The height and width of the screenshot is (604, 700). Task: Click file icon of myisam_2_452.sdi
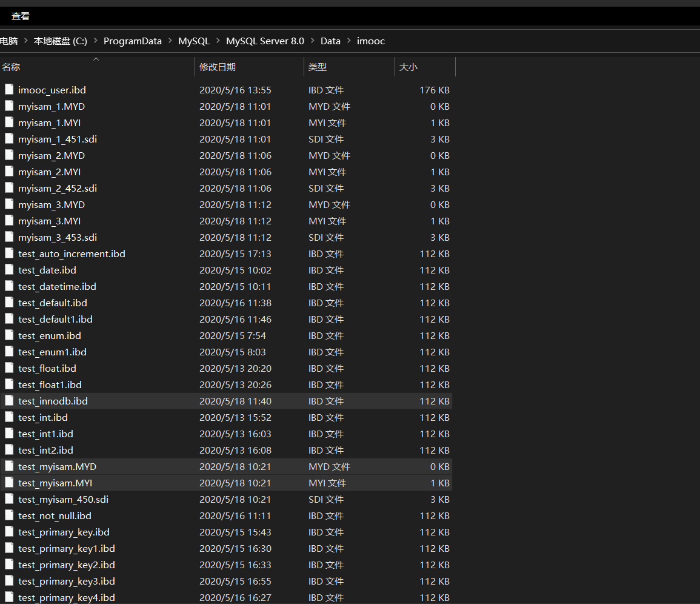[9, 188]
